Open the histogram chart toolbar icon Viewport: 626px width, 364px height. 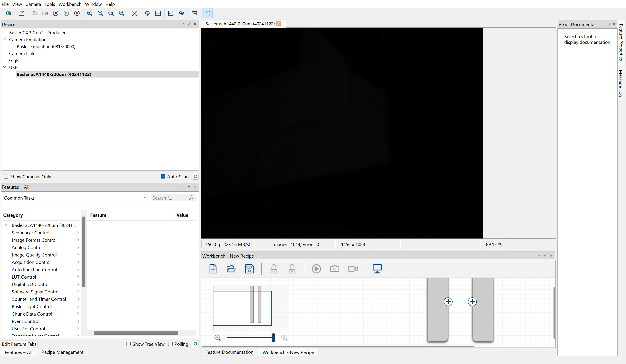[171, 13]
